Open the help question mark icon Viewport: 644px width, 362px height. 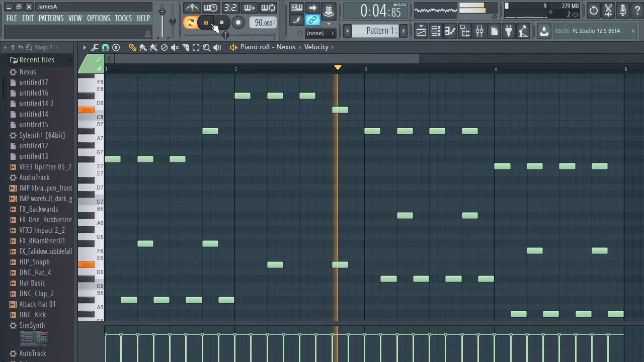tap(637, 10)
